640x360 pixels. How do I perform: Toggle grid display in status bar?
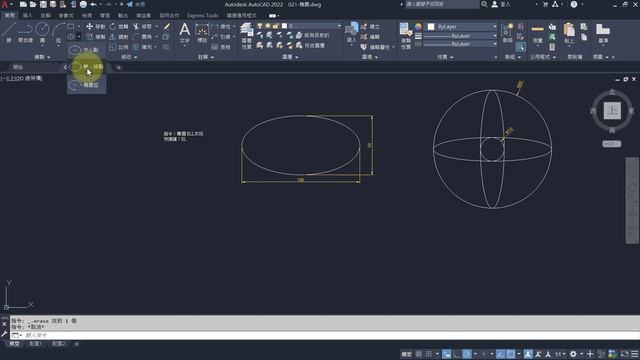[x=418, y=354]
